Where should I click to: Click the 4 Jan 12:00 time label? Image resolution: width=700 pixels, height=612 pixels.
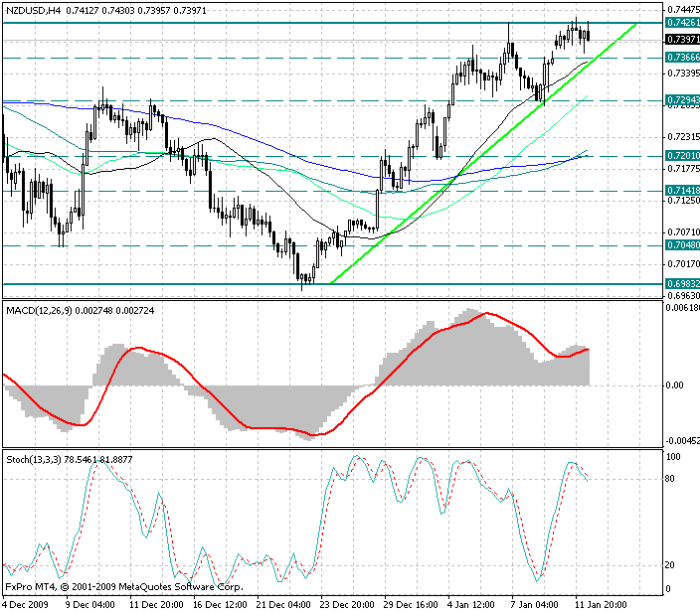click(x=472, y=605)
